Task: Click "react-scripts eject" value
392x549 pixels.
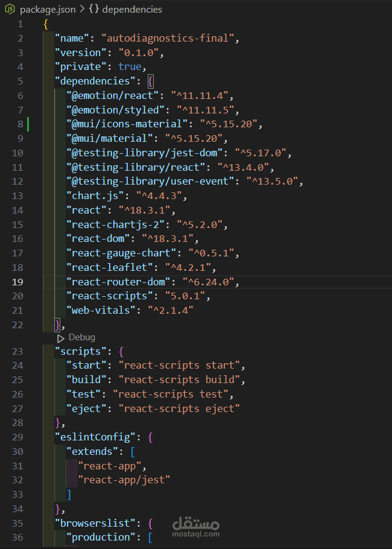Action: [179, 408]
